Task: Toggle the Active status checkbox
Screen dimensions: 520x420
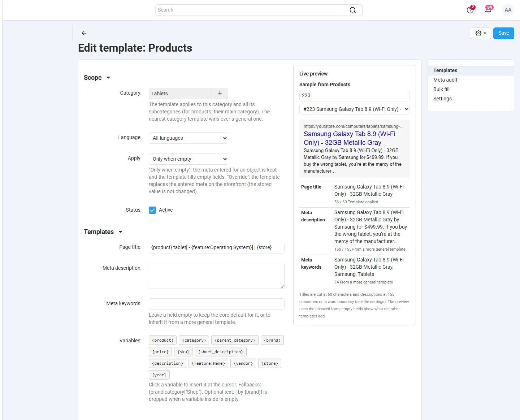Action: coord(152,210)
